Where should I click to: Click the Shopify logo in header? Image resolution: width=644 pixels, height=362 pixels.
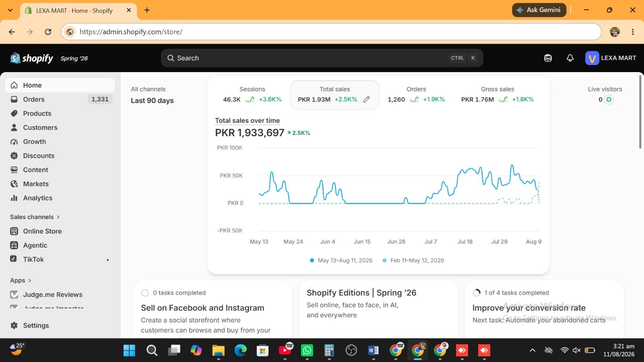click(32, 58)
